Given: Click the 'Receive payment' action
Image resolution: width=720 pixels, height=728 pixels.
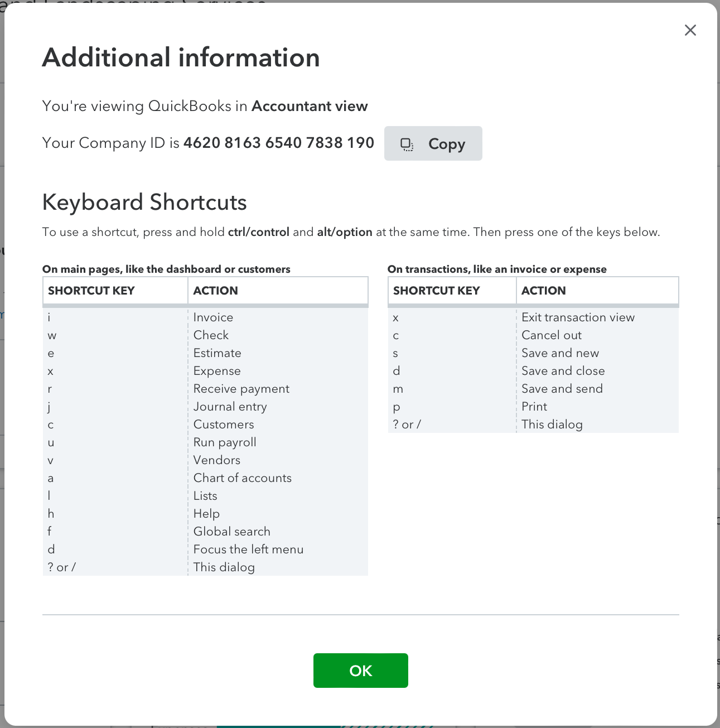Looking at the screenshot, I should (x=241, y=389).
